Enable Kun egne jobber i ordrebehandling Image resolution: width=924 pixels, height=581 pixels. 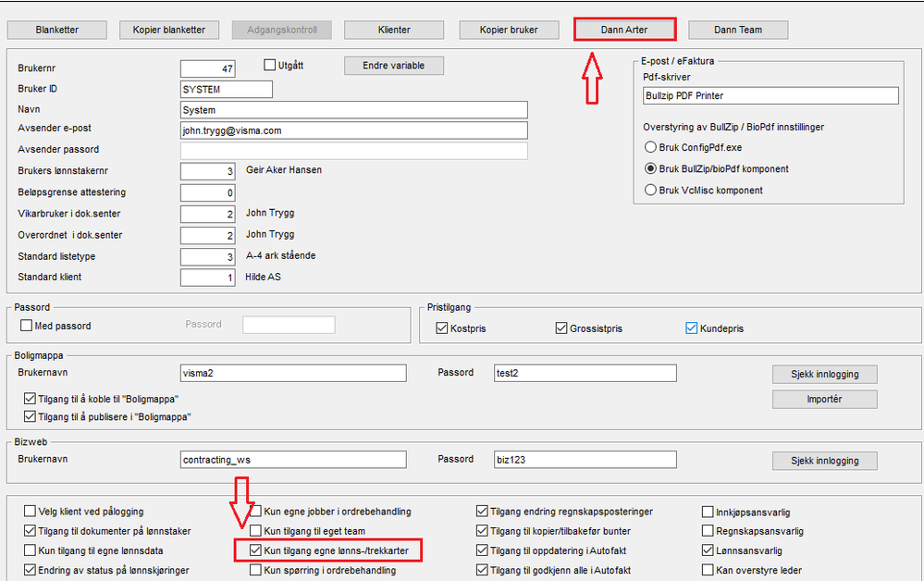click(x=255, y=511)
